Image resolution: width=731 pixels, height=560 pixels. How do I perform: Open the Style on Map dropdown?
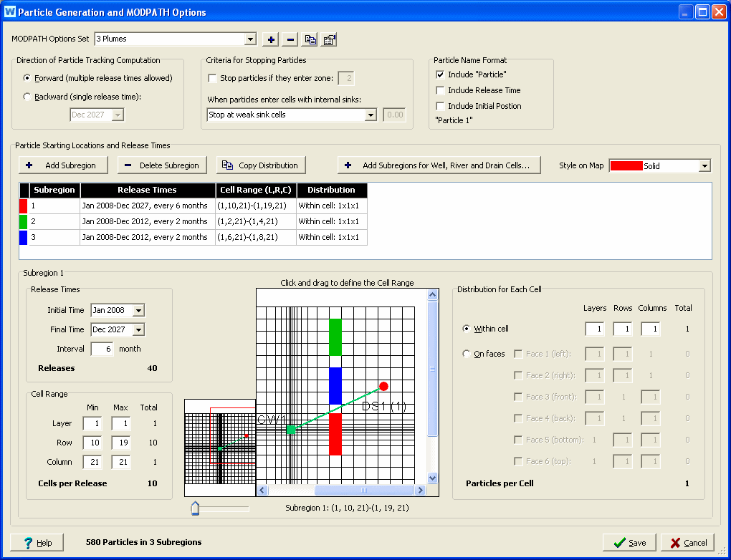[705, 166]
